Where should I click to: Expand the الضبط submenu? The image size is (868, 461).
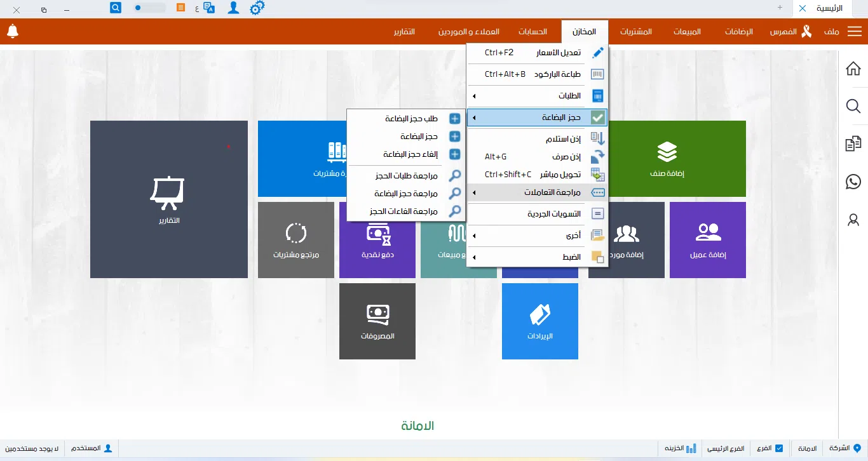[538, 257]
